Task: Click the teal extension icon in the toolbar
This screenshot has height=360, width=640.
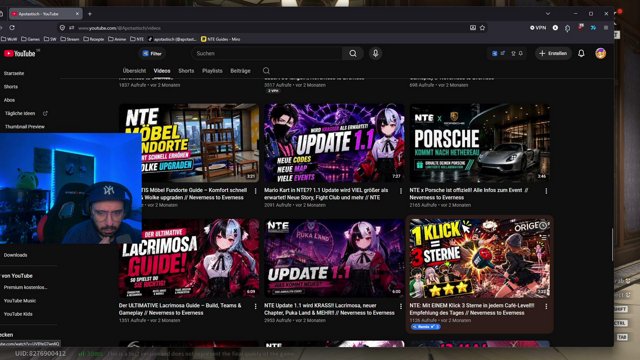Action: (593, 28)
